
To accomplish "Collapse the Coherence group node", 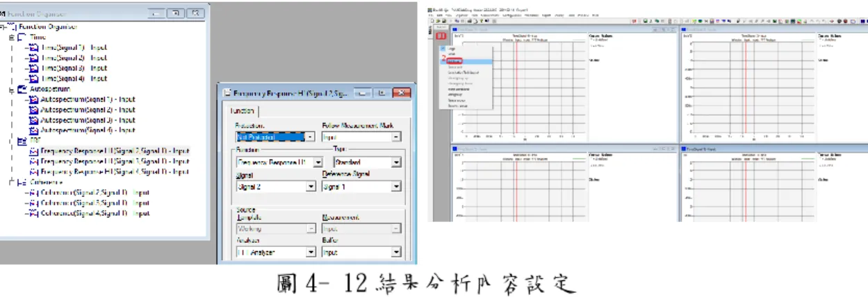I will (12, 182).
